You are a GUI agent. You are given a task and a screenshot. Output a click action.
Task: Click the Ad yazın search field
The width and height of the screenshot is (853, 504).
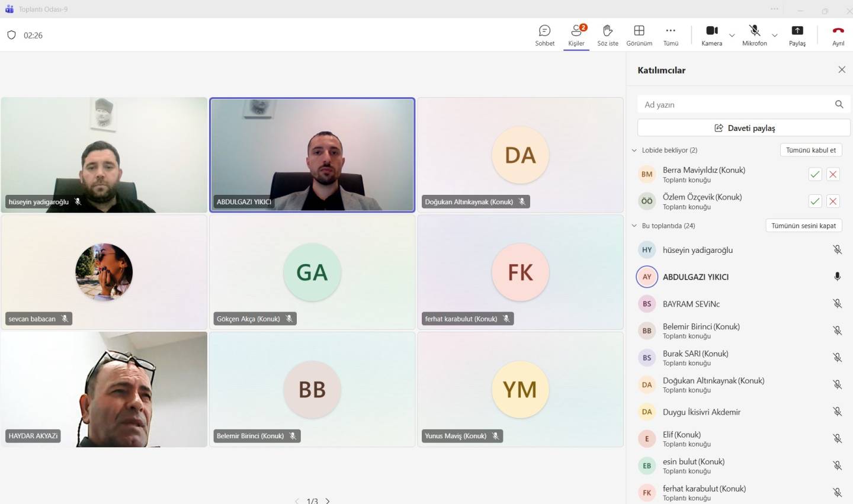735,105
